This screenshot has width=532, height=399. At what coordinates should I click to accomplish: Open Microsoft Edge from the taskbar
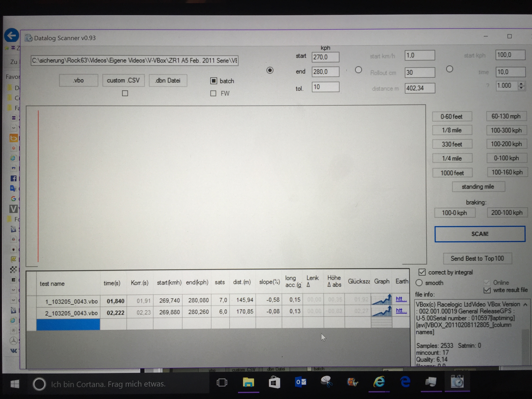(405, 382)
